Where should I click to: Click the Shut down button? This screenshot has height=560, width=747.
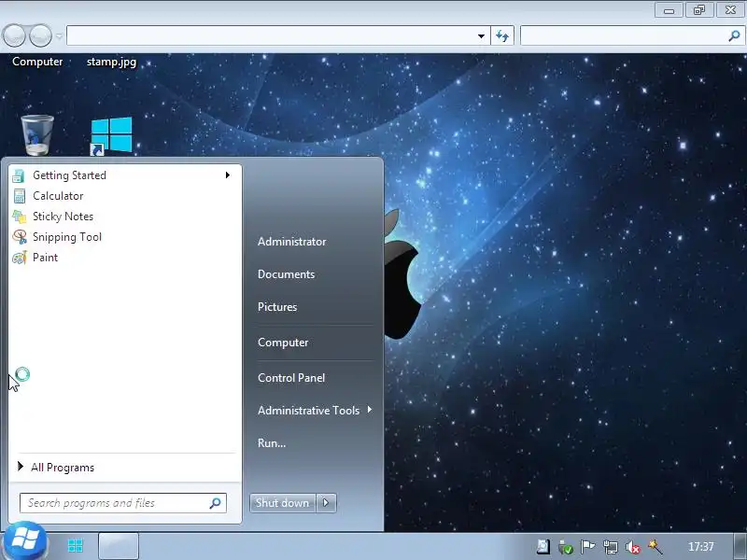click(283, 503)
